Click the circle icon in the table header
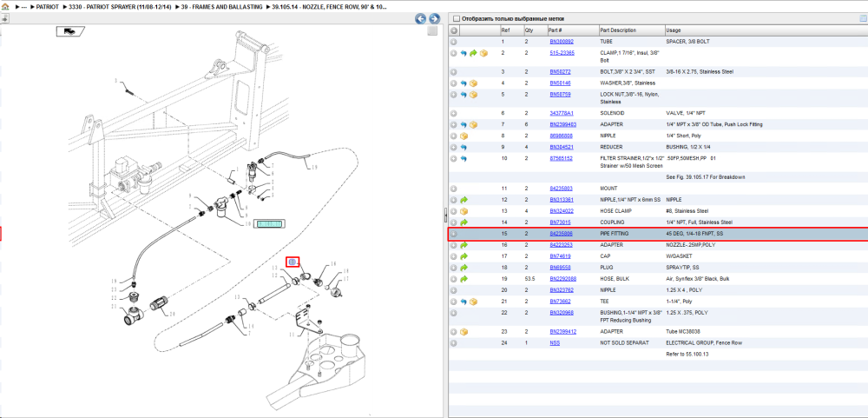The height and width of the screenshot is (418, 868). coord(453,30)
